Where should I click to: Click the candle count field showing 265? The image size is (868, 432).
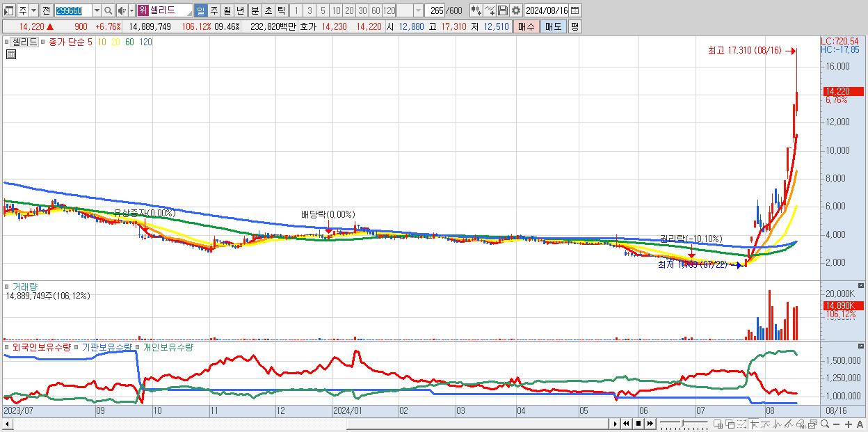436,10
